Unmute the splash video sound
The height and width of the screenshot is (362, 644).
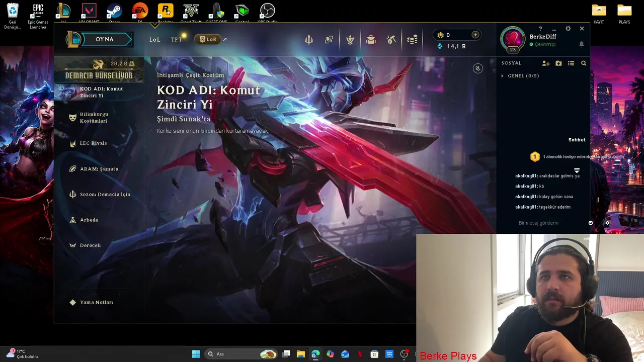pos(478,68)
